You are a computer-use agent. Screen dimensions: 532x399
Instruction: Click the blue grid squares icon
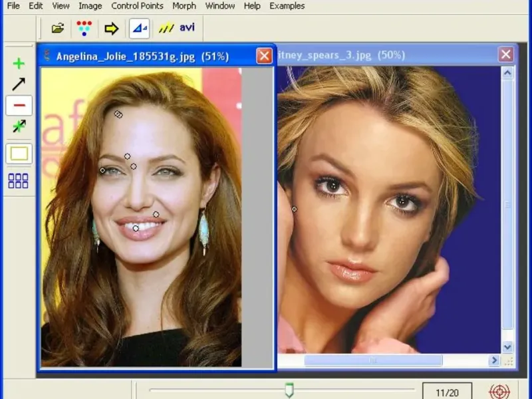(19, 181)
